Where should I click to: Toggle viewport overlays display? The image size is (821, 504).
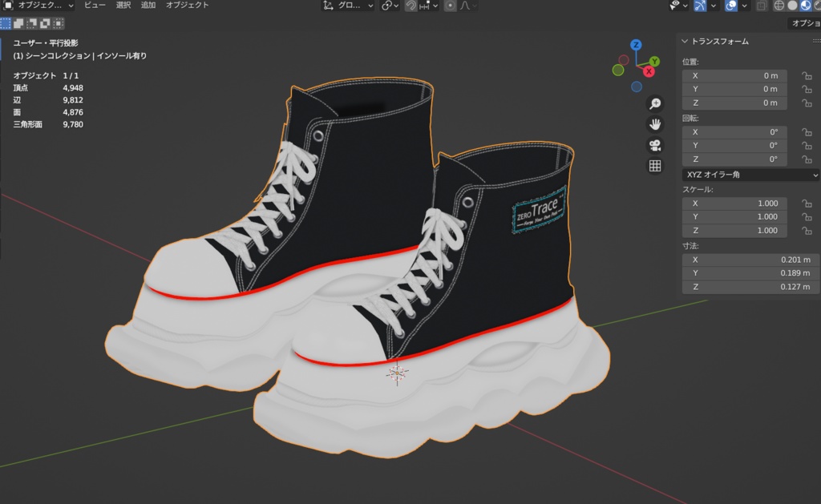tap(731, 6)
